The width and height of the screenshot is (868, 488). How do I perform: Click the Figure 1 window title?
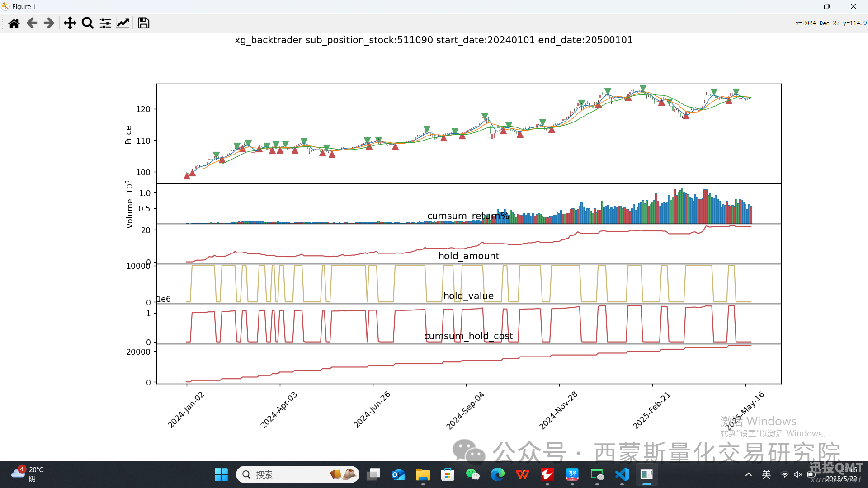tap(24, 7)
